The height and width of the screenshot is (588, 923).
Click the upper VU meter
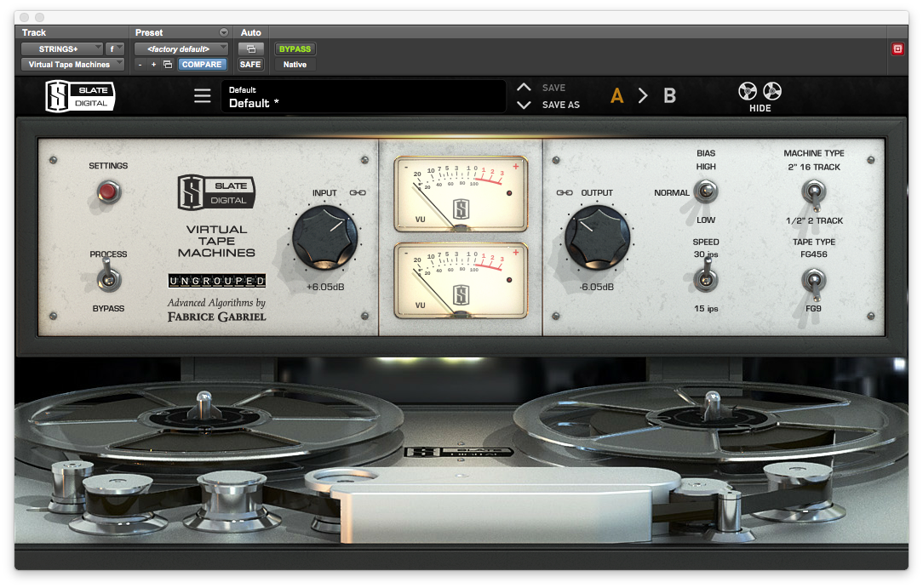click(461, 194)
